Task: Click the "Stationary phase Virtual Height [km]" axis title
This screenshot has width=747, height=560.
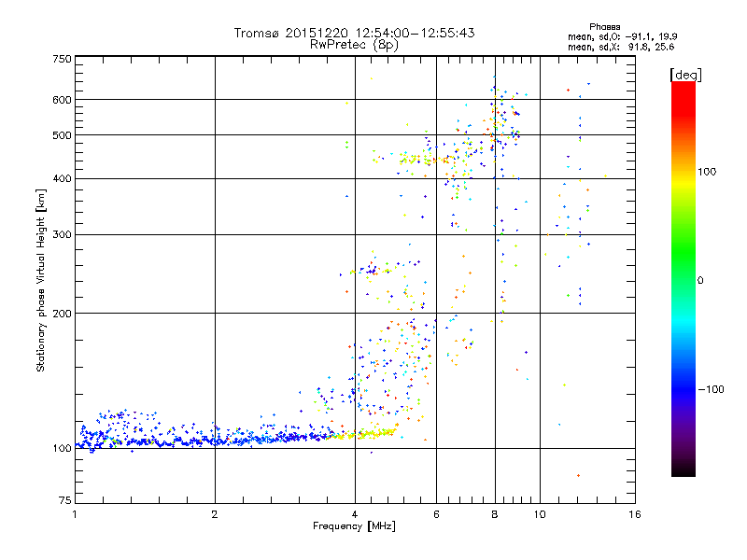Action: 40,280
